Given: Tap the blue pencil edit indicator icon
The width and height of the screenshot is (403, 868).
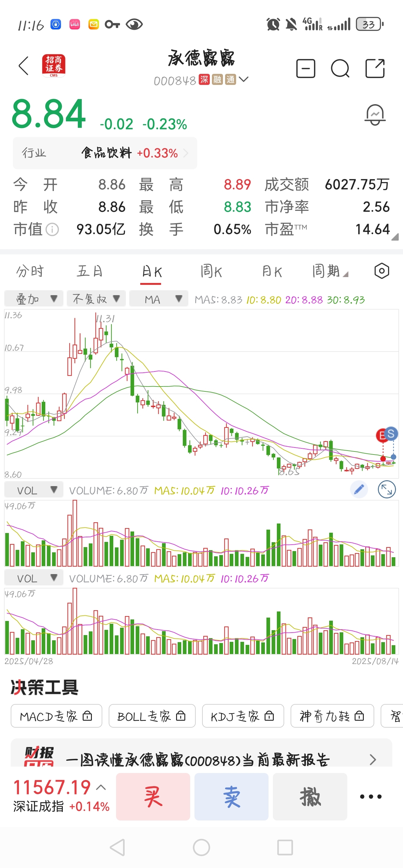Looking at the screenshot, I should click(359, 489).
